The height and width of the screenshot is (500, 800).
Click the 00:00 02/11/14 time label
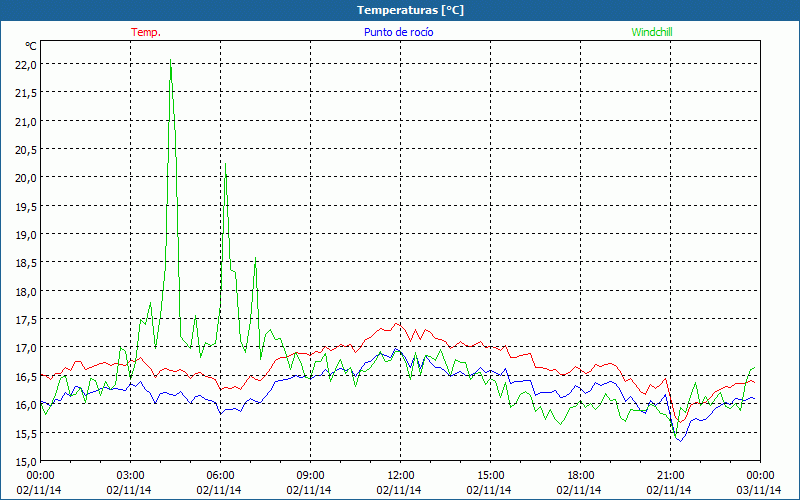click(39, 483)
